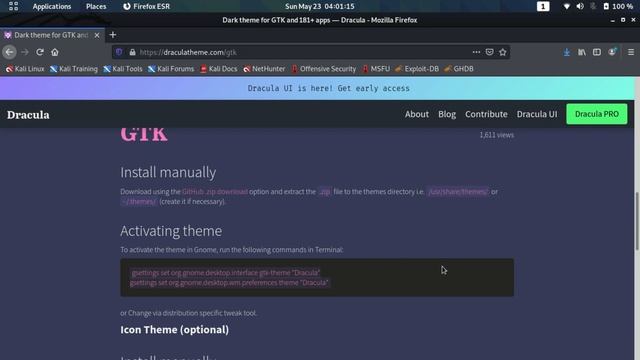The height and width of the screenshot is (360, 640).
Task: Open MSFU bookmark
Action: (x=376, y=69)
